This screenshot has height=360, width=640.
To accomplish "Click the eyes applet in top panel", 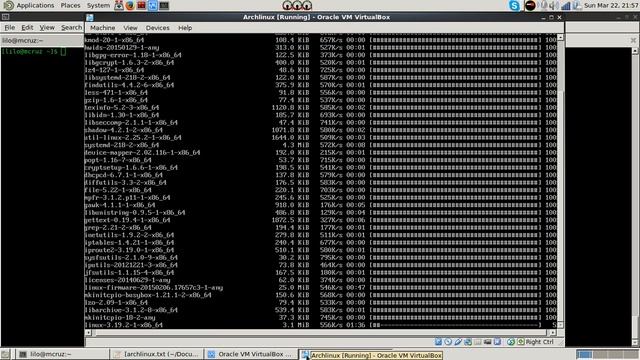I will pos(297,5).
